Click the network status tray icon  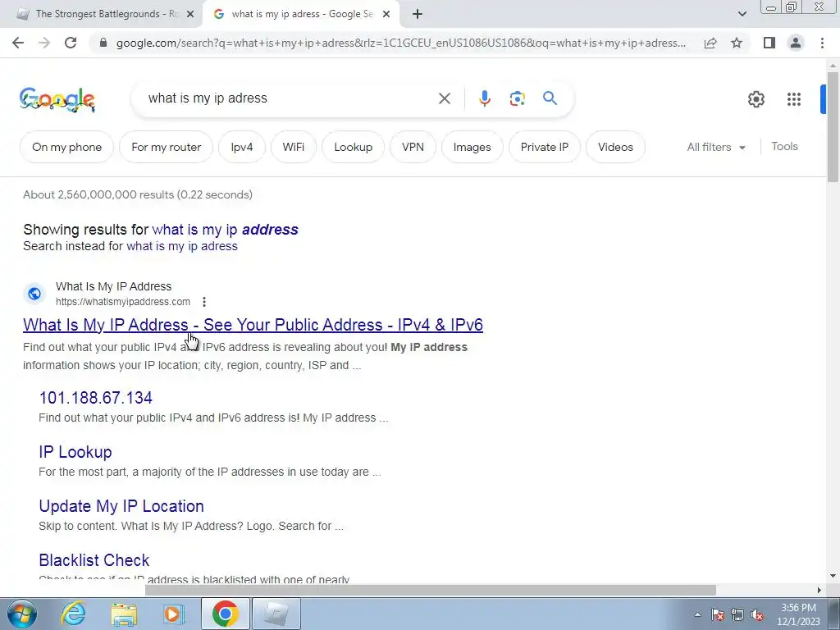coord(737,614)
